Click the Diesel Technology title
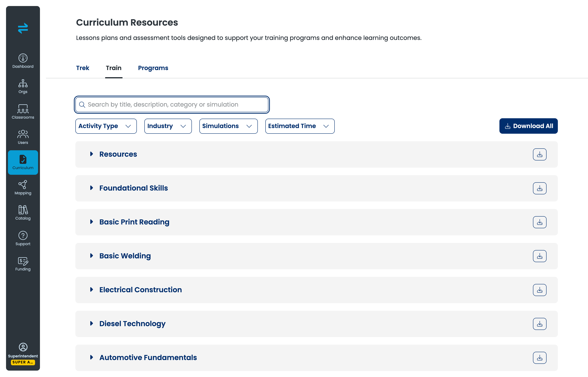 coord(132,324)
